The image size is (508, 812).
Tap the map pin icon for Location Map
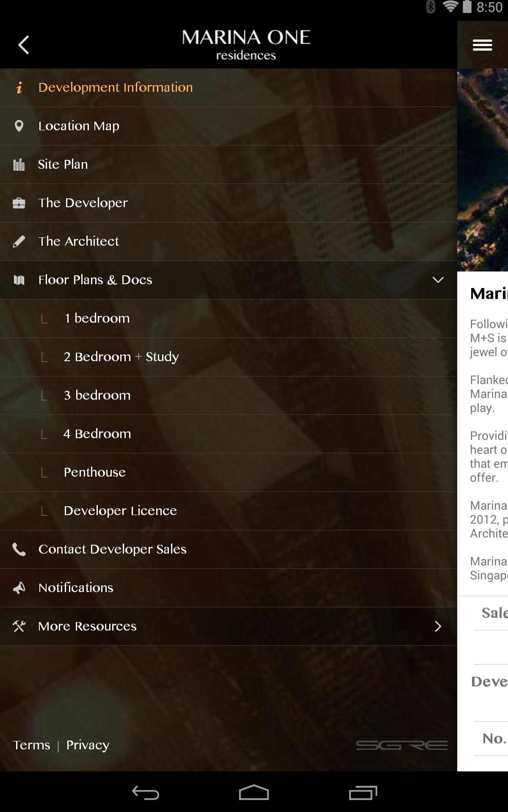click(19, 126)
